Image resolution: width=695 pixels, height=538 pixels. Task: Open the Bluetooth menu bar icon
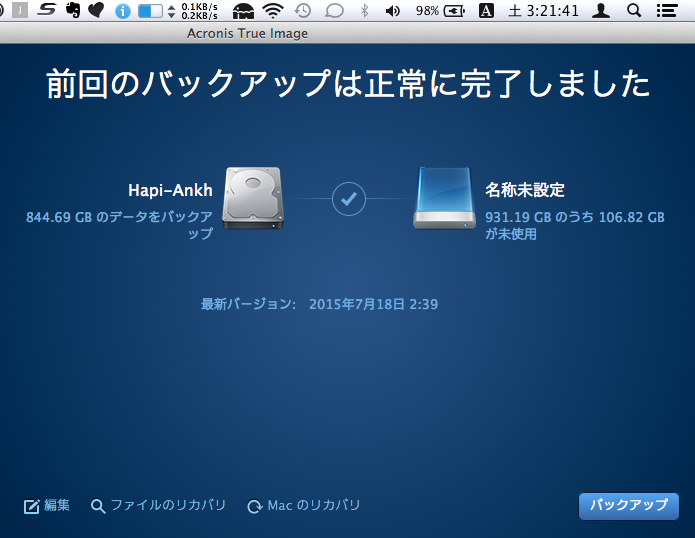coord(364,10)
